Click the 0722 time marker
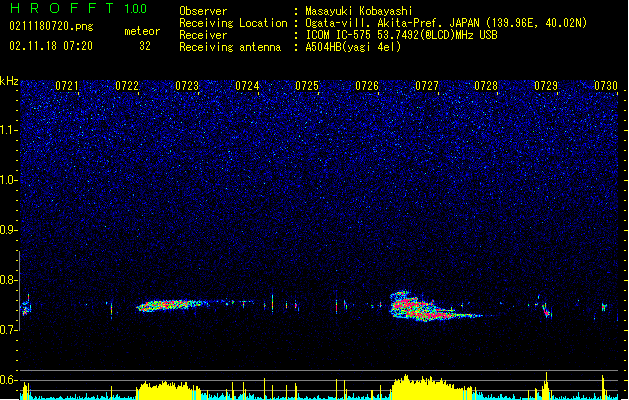The image size is (629, 400). (x=127, y=86)
